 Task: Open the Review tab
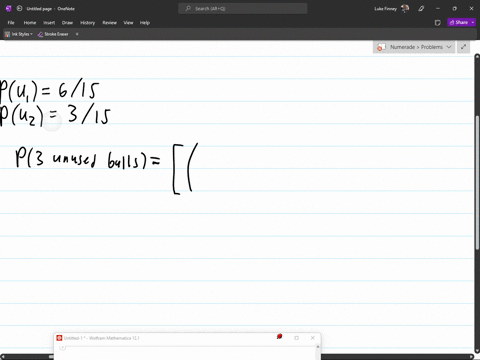click(x=110, y=23)
